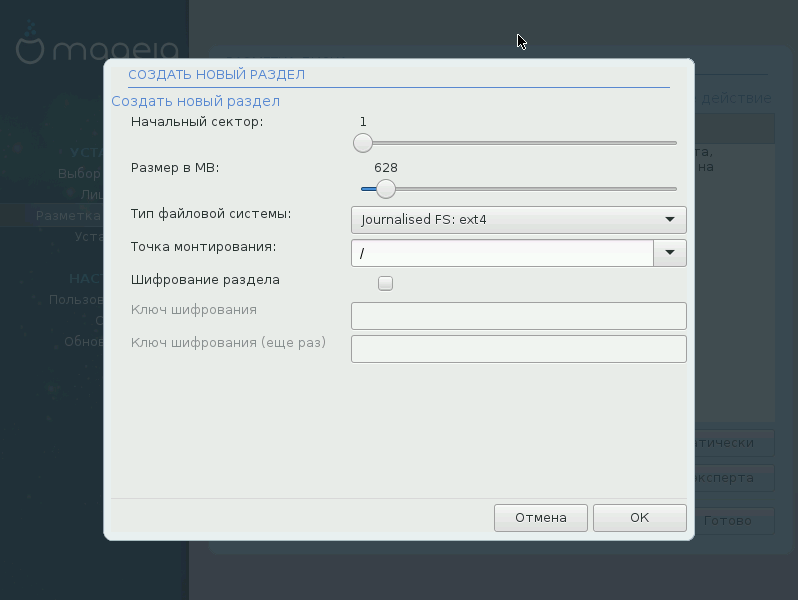The height and width of the screenshot is (600, 798).
Task: Click inside the Точка монтирования text field
Action: (x=501, y=253)
